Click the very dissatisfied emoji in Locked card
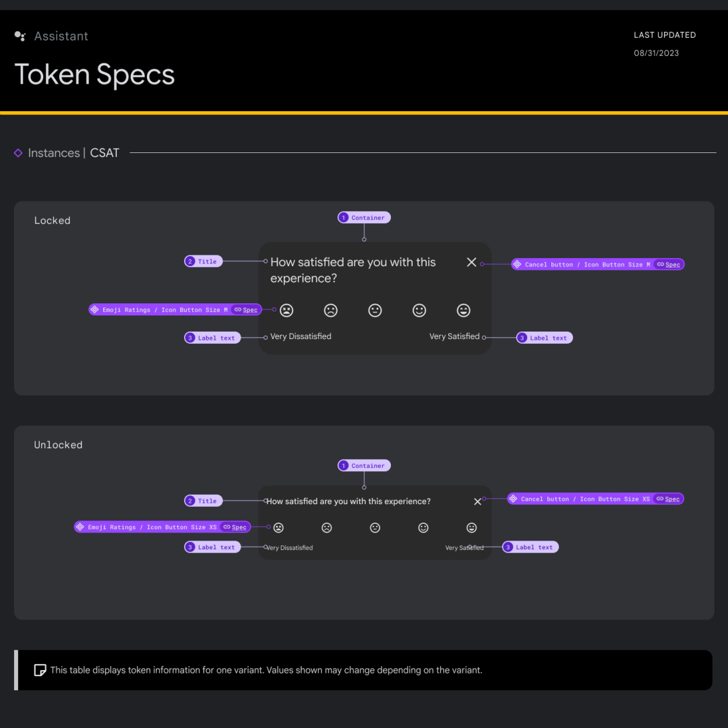The image size is (728, 728). coord(286,310)
